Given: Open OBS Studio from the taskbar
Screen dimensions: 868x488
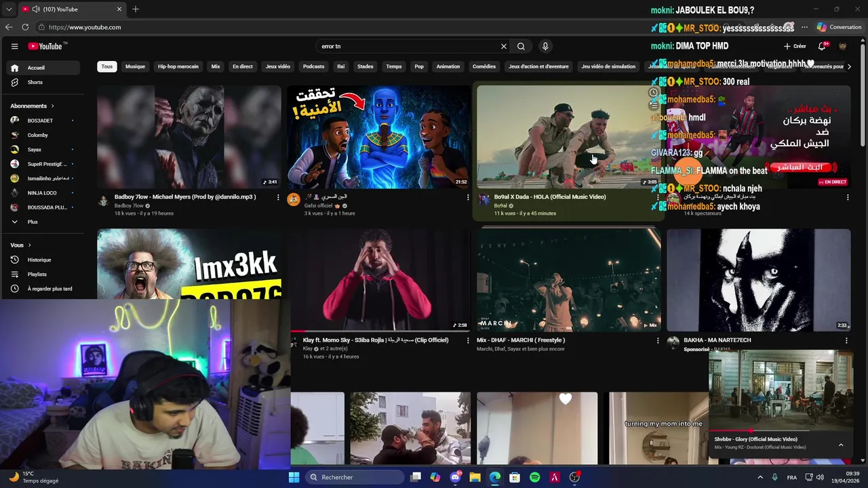Looking at the screenshot, I should (574, 477).
